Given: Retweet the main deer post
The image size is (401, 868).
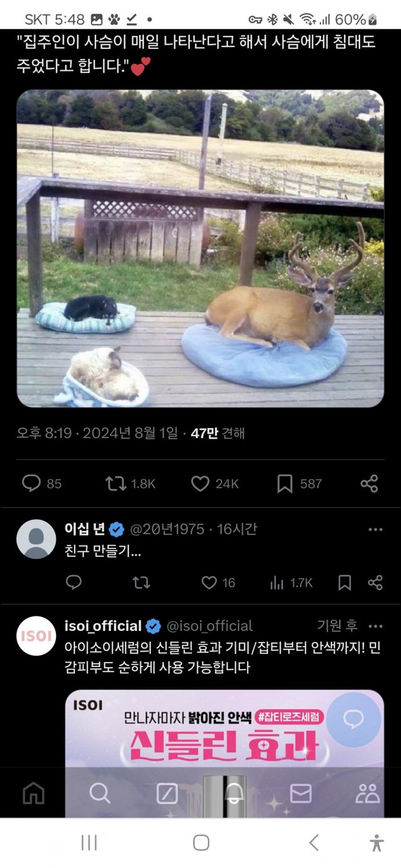Looking at the screenshot, I should 115,483.
